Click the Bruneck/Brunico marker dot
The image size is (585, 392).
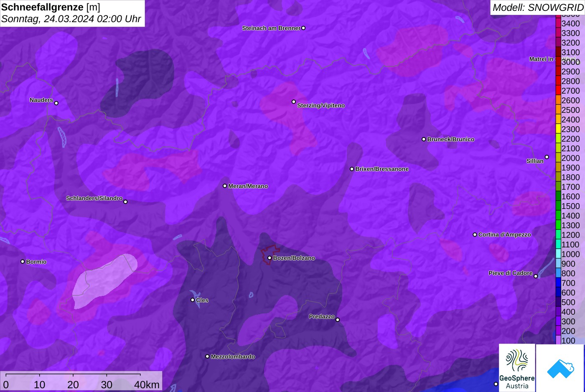pyautogui.click(x=424, y=139)
